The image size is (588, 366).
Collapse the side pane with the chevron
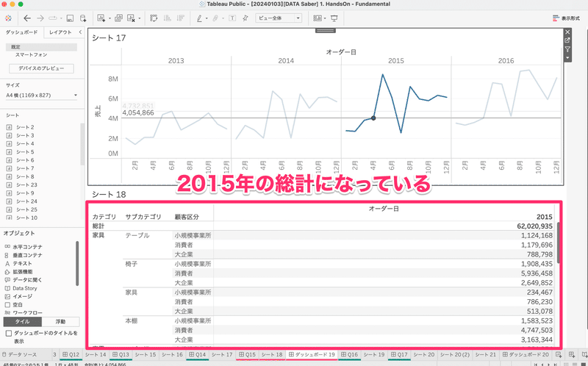(x=80, y=32)
